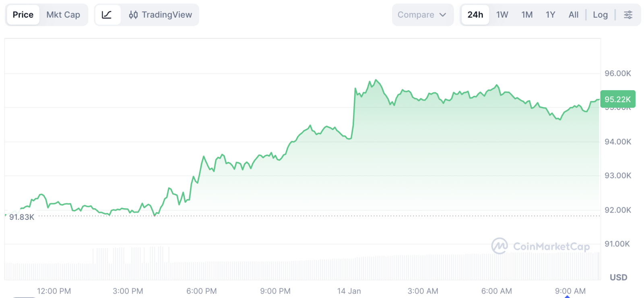Click the blue marker below 9:00 AM

coord(567,296)
